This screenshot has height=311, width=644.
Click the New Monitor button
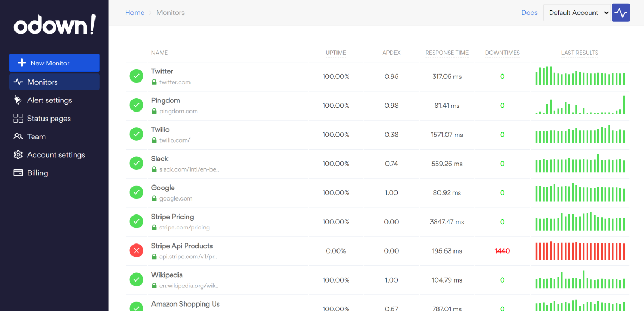click(54, 63)
